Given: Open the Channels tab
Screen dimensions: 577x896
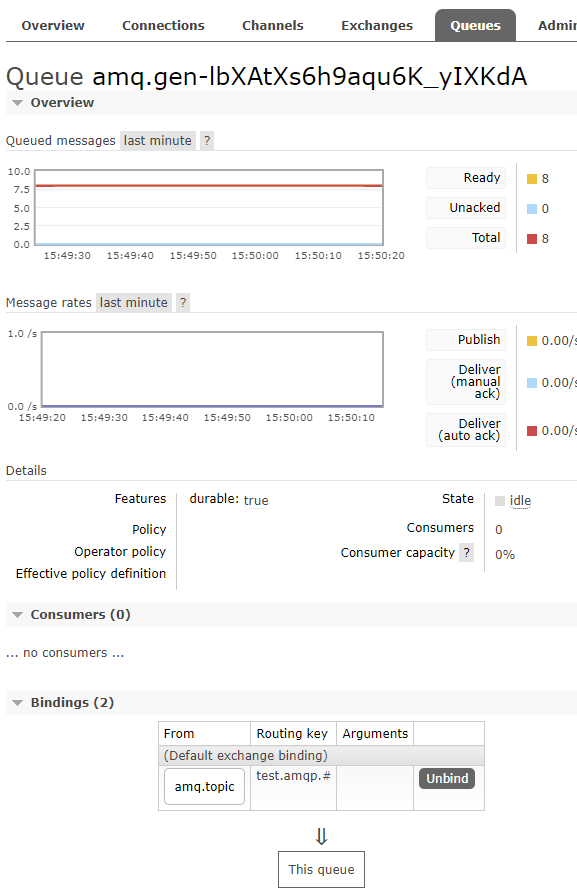Looking at the screenshot, I should [273, 26].
